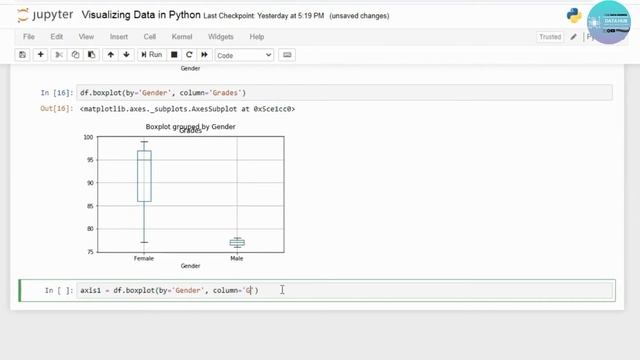Click the Female axis label
This screenshot has height=360, width=640.
click(144, 258)
